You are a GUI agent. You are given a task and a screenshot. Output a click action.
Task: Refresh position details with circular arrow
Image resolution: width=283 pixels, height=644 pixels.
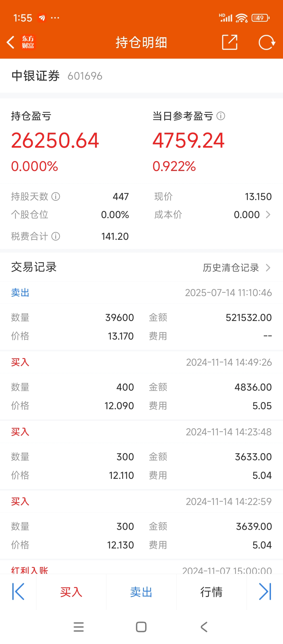click(267, 42)
